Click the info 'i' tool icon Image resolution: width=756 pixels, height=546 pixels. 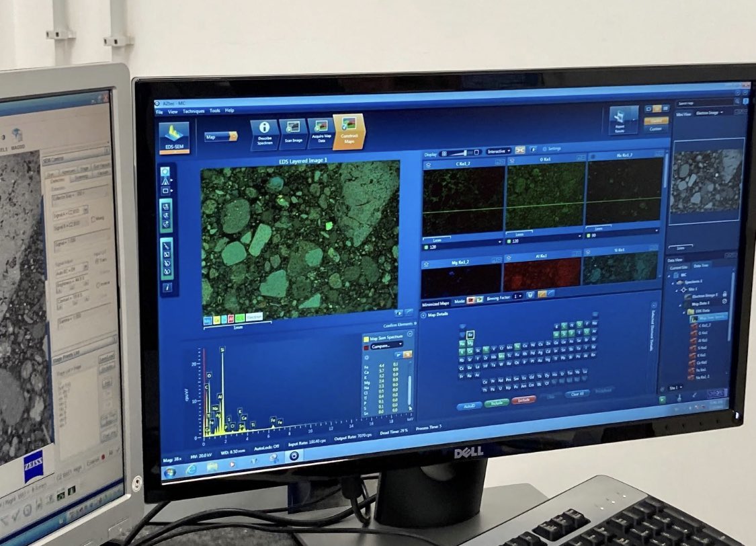(x=167, y=287)
